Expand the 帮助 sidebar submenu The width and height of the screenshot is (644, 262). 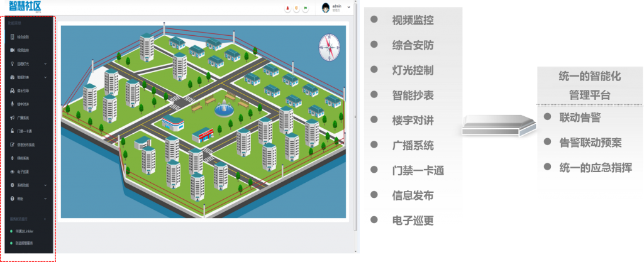pyautogui.click(x=46, y=199)
